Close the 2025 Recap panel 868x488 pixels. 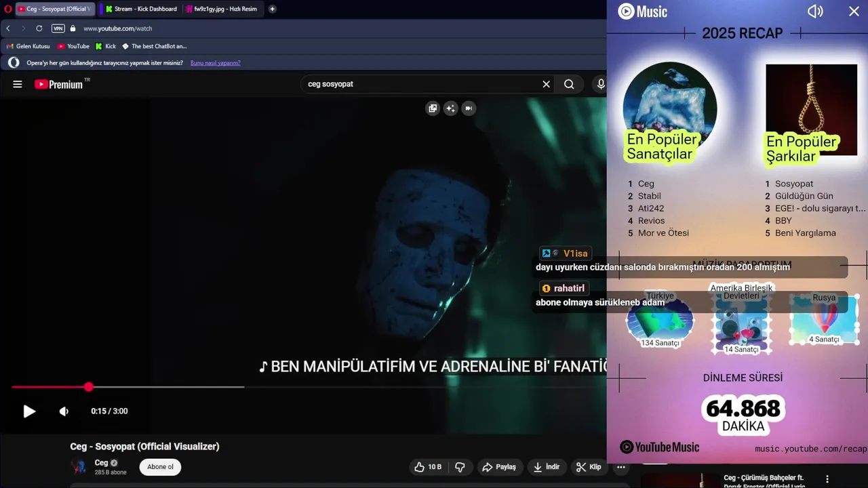854,12
